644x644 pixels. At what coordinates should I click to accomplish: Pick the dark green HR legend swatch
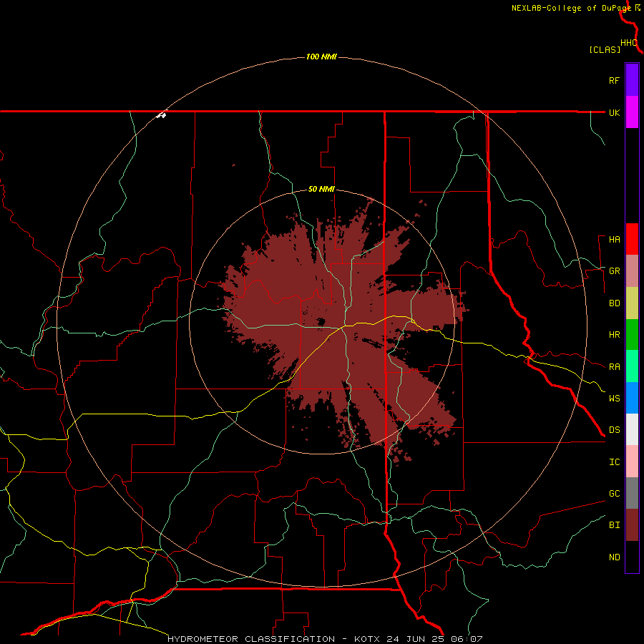[632, 335]
